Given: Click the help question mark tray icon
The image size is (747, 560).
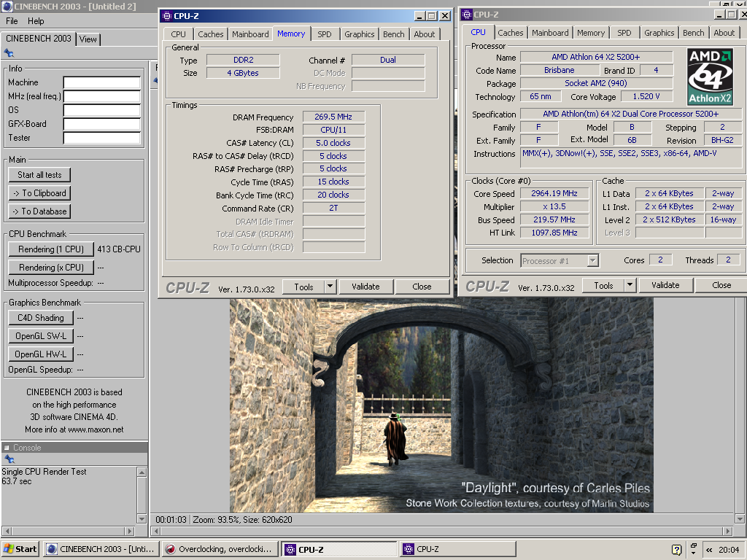Looking at the screenshot, I should pyautogui.click(x=676, y=550).
